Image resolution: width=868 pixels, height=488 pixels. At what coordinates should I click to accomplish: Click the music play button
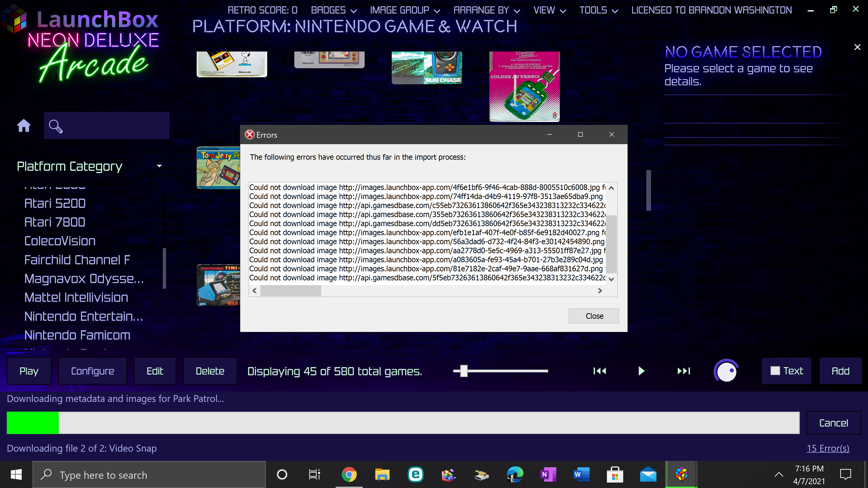pyautogui.click(x=642, y=371)
